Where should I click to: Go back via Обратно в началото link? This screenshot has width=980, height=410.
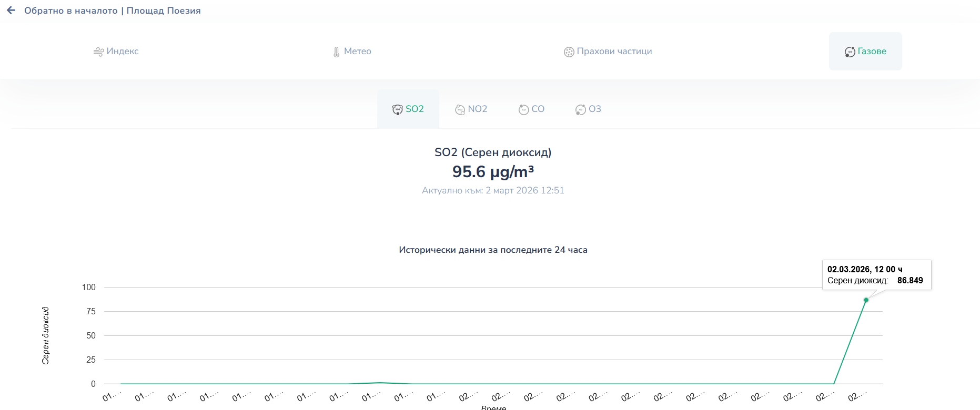(71, 11)
